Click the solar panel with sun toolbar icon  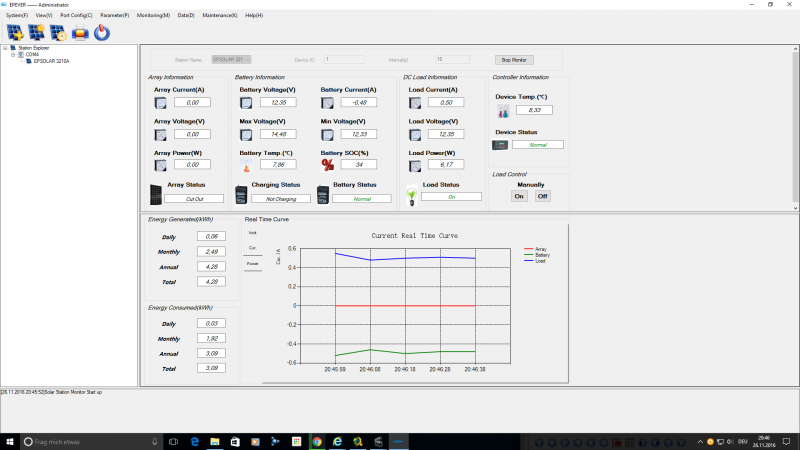(37, 33)
